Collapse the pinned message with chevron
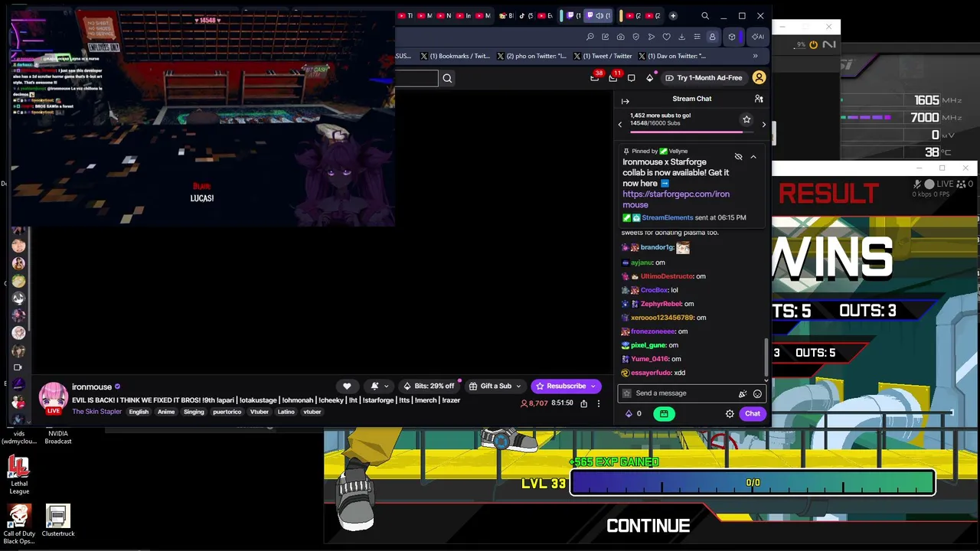Viewport: 980px width, 551px height. (753, 157)
